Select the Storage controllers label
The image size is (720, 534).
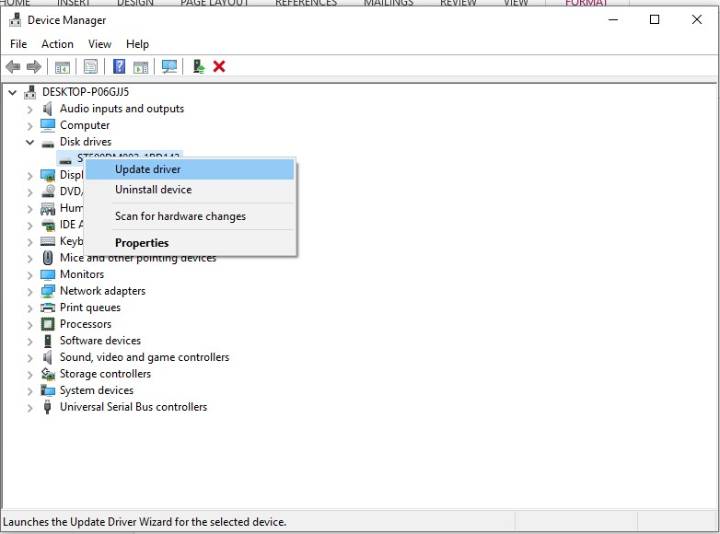click(105, 374)
